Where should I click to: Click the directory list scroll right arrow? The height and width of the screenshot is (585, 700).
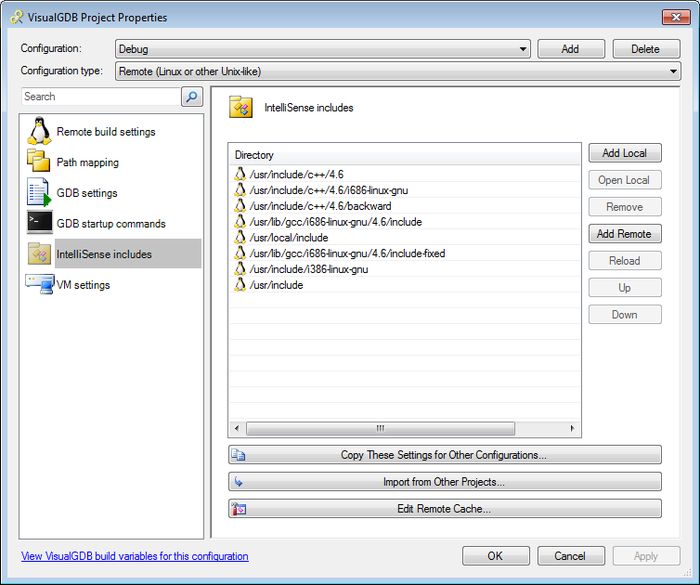point(572,428)
